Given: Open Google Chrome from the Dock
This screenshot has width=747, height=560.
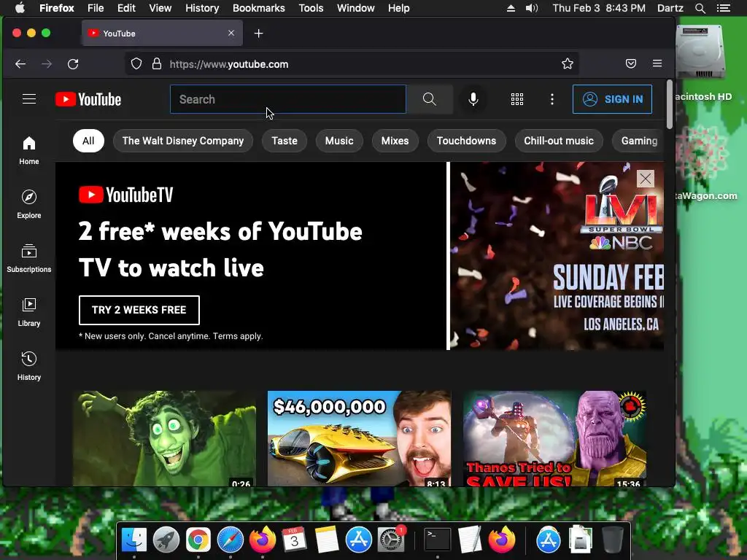Looking at the screenshot, I should click(x=198, y=540).
